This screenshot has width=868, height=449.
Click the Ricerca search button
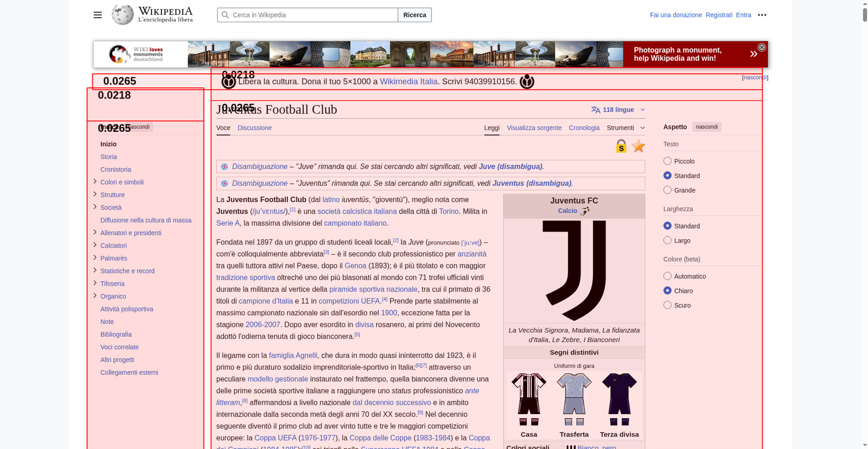(x=414, y=15)
